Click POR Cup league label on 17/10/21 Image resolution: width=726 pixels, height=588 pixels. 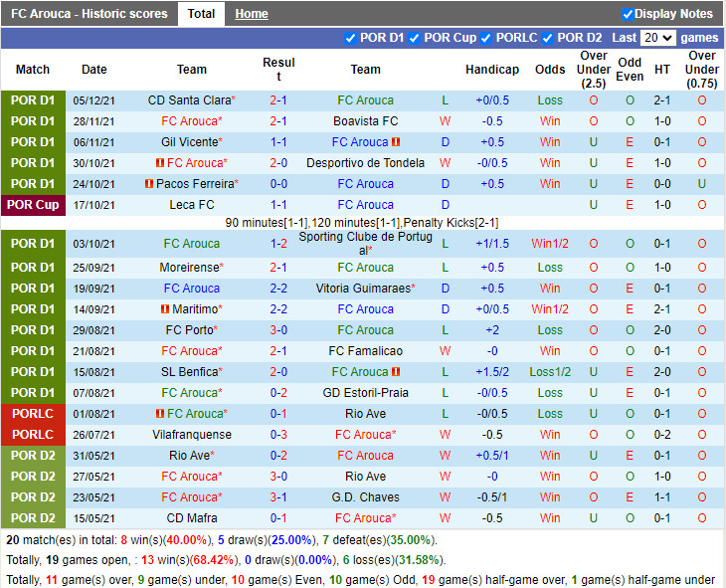point(33,205)
